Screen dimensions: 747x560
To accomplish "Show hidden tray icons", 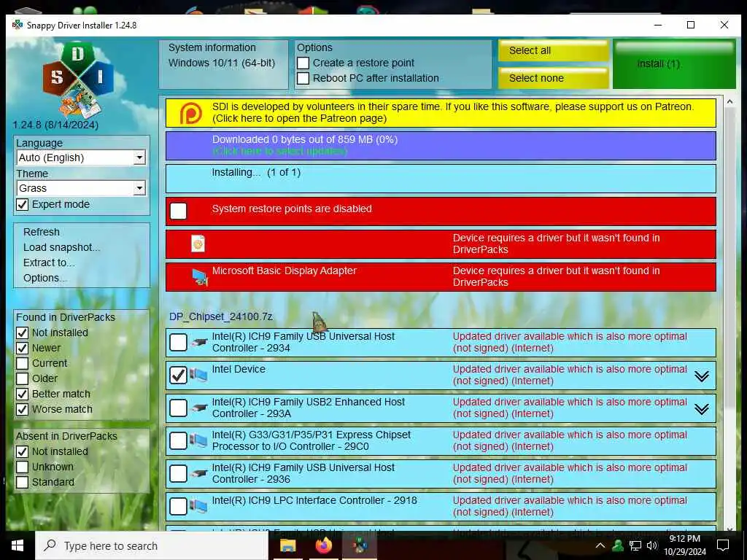I will pos(600,545).
